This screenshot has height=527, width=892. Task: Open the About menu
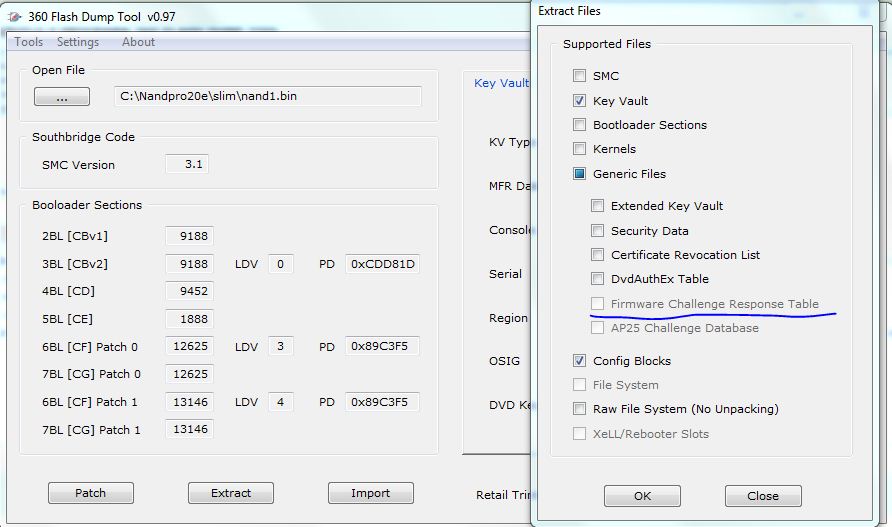[x=138, y=42]
